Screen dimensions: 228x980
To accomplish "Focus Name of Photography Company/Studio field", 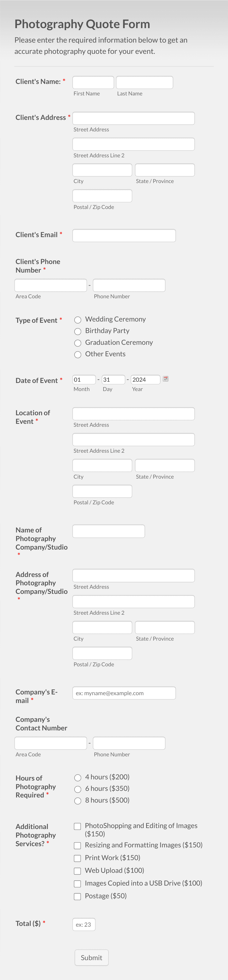I will coord(109,531).
